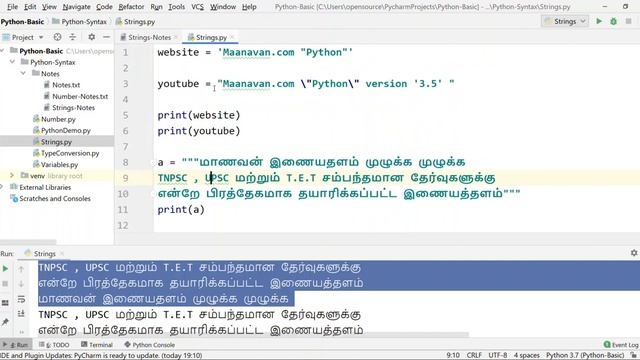Open the File menu
640x360 pixels.
[12, 7]
